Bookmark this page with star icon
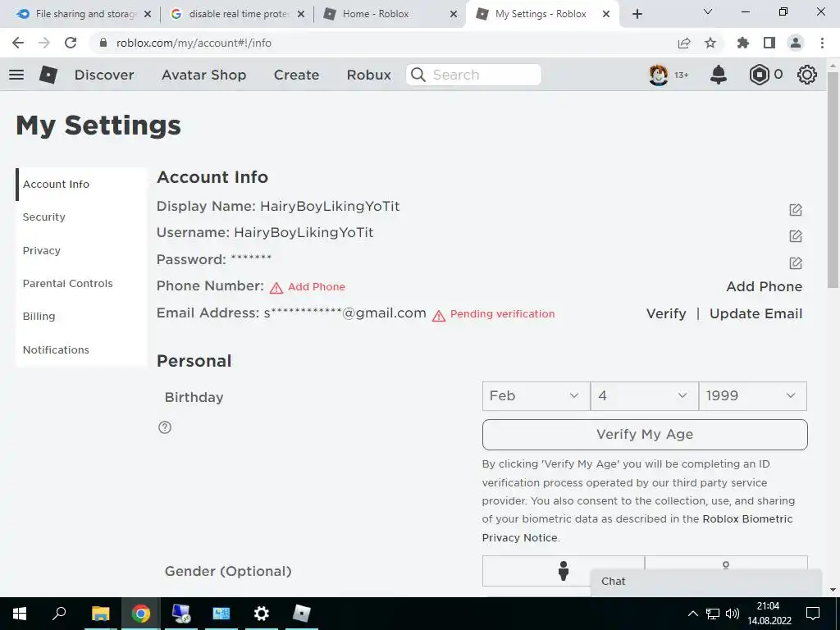 coord(710,43)
